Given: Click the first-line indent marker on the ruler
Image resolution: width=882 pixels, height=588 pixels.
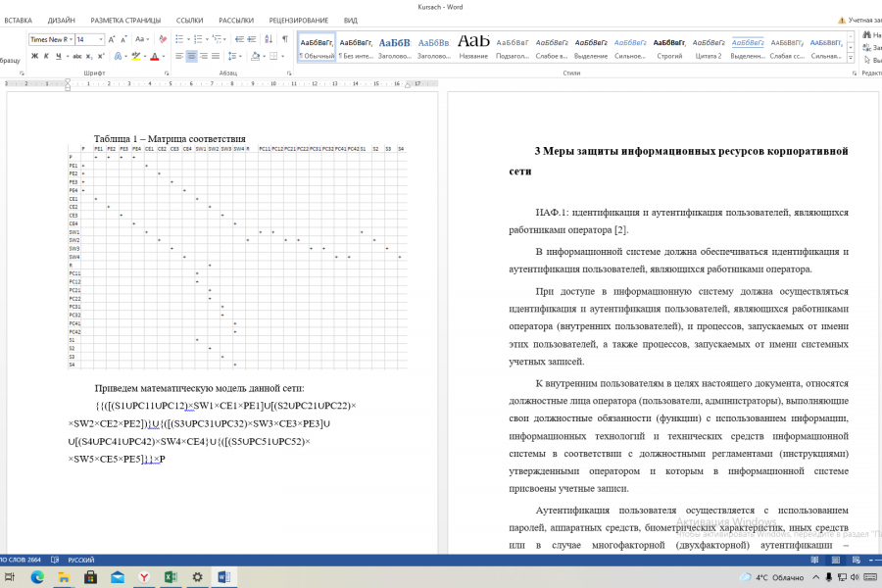Looking at the screenshot, I should point(68,81).
